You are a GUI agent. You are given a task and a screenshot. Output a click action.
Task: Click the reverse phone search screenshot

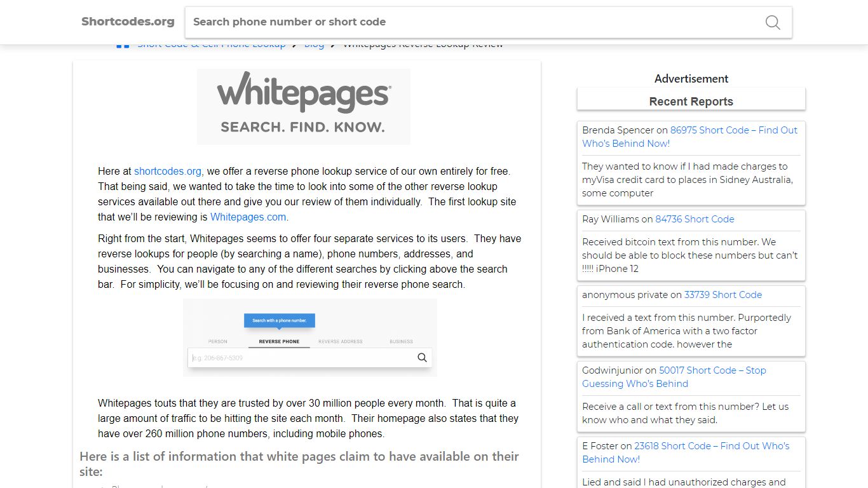[310, 337]
